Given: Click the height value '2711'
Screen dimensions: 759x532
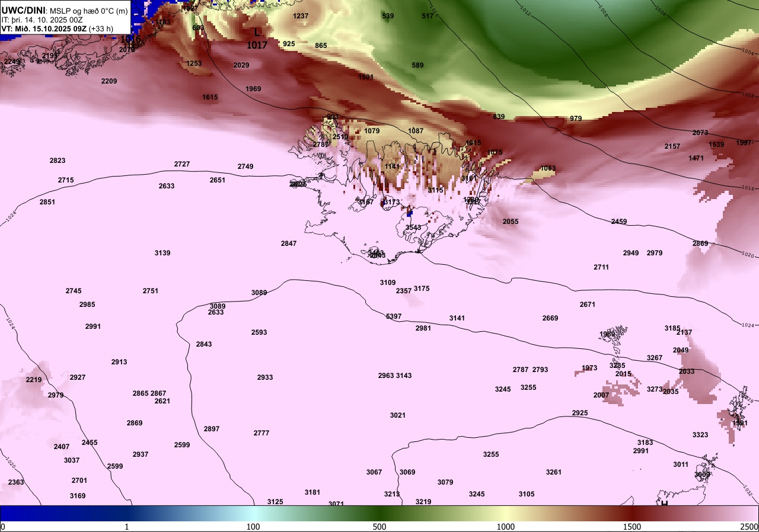Looking at the screenshot, I should point(601,267).
